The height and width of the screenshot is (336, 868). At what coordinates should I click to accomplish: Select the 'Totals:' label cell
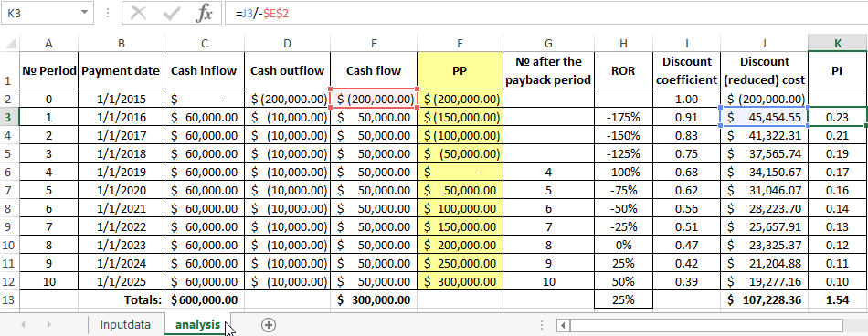pyautogui.click(x=122, y=300)
